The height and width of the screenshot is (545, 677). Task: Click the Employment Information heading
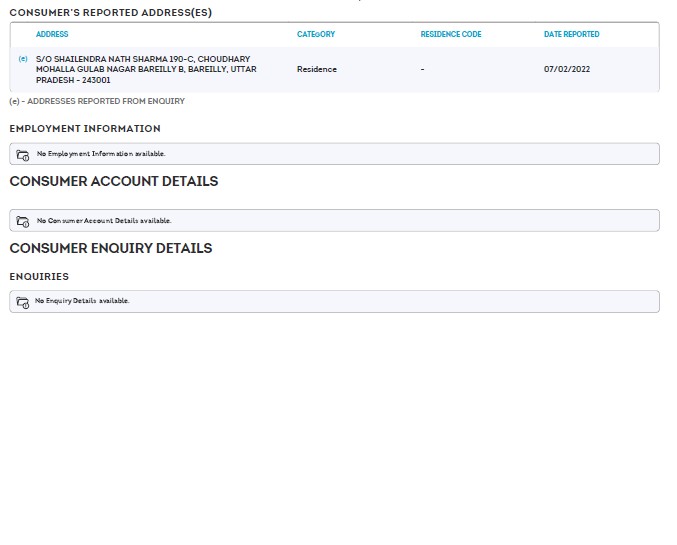pyautogui.click(x=85, y=128)
